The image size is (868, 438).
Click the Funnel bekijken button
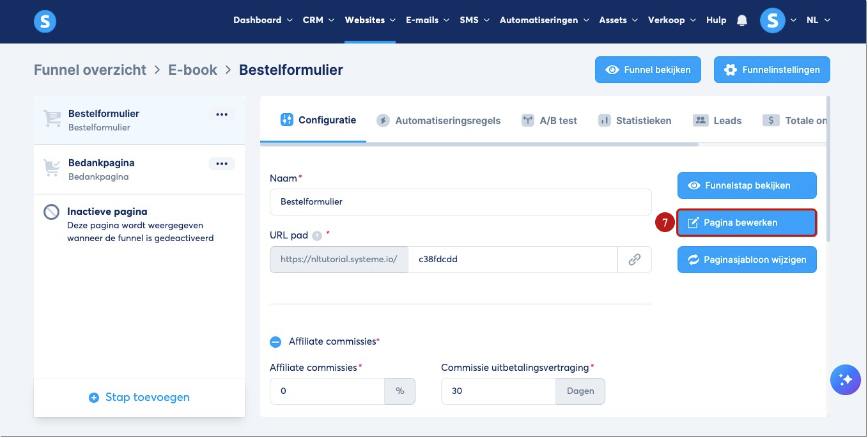pyautogui.click(x=647, y=70)
